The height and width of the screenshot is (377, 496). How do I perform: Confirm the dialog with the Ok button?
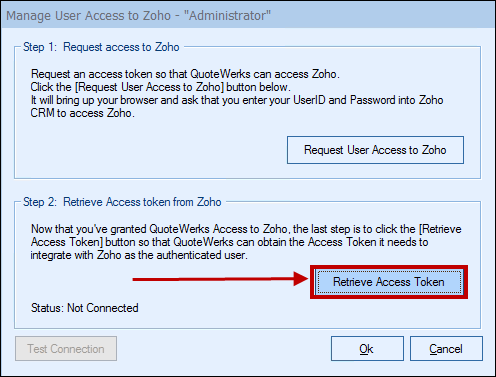[367, 349]
